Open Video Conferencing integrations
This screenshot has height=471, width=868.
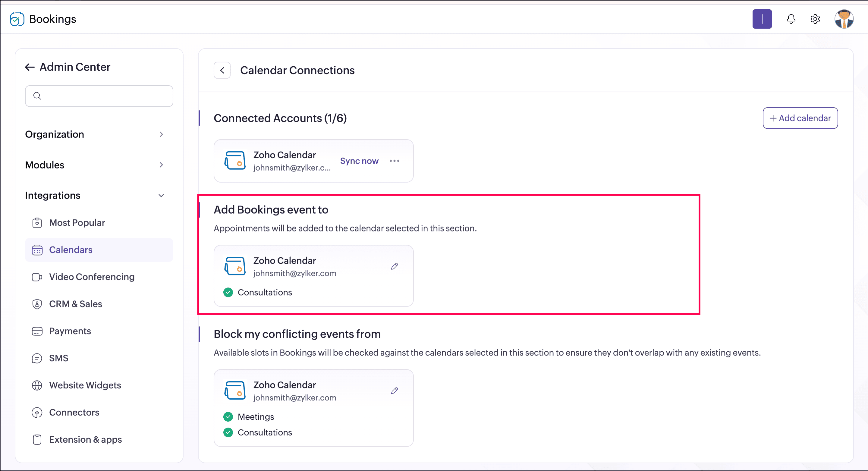tap(99, 277)
